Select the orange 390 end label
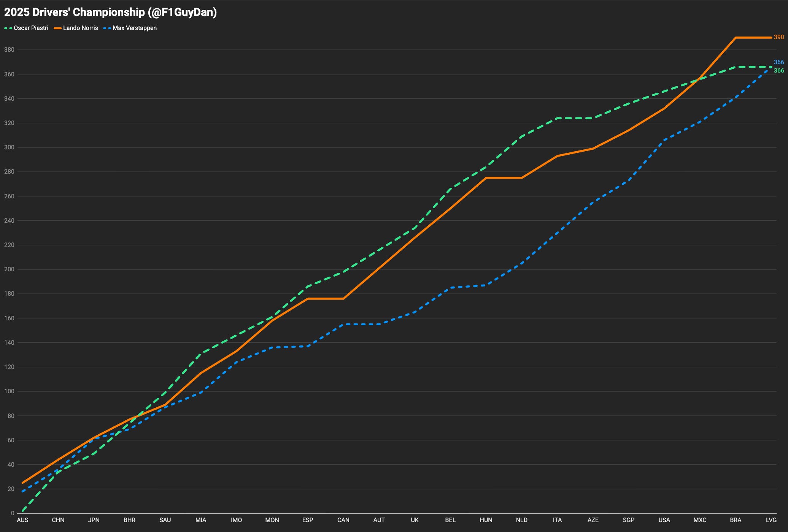The height and width of the screenshot is (532, 788). (x=778, y=37)
